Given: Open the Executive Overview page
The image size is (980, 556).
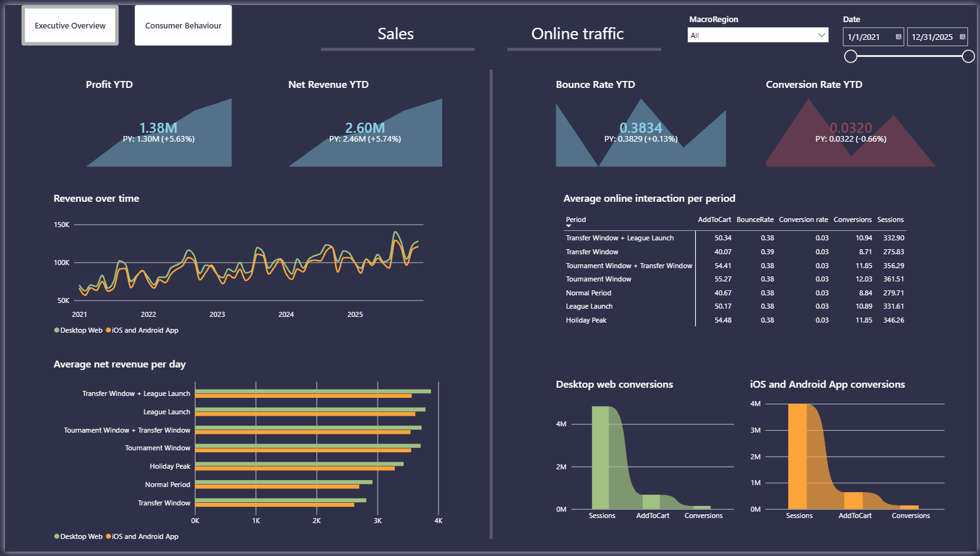Looking at the screenshot, I should 70,26.
